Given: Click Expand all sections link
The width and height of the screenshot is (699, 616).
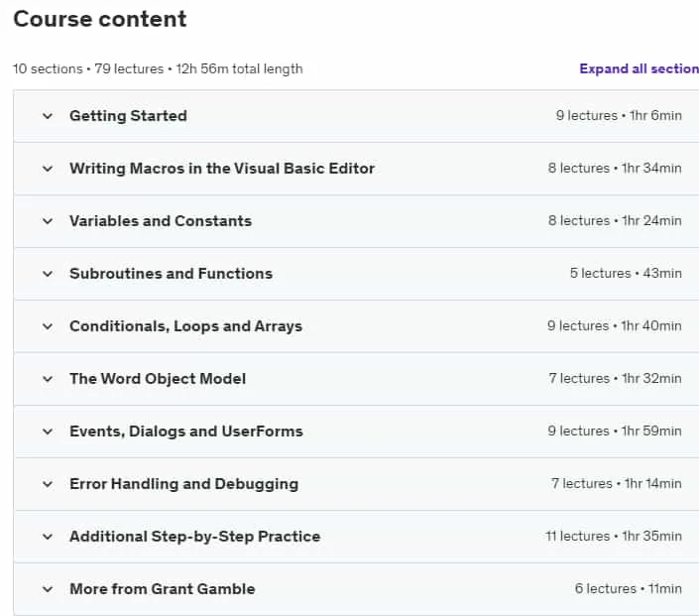Looking at the screenshot, I should (x=639, y=68).
